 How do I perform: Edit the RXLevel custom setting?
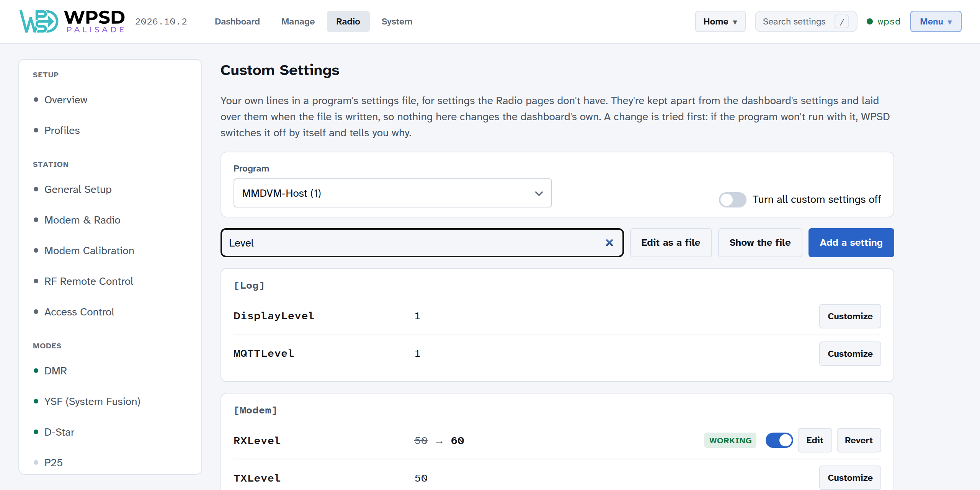[815, 440]
